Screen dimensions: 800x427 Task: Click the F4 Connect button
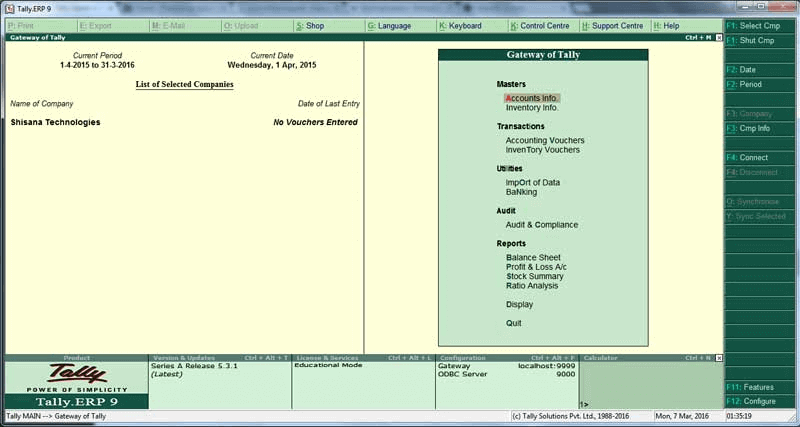pos(759,158)
